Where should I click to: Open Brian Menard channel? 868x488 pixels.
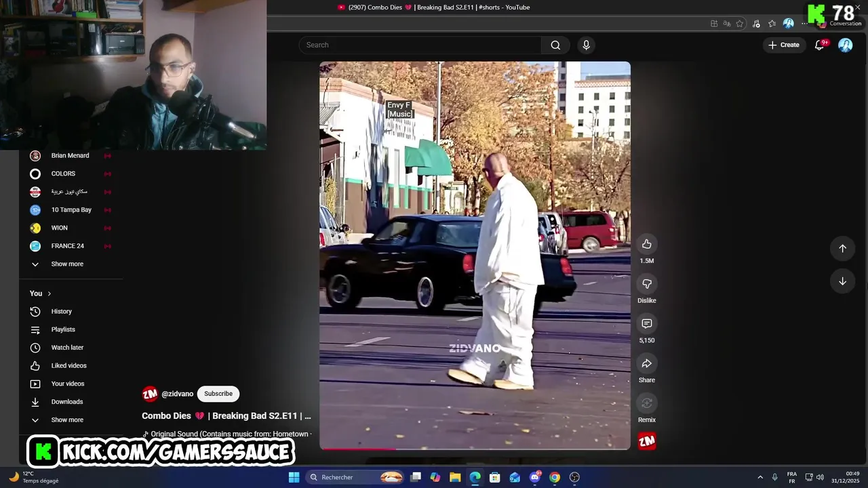70,156
